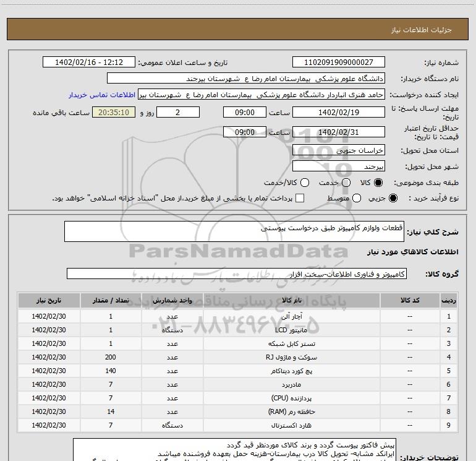The height and width of the screenshot is (461, 476).
Task: Click the response deadline hour 09:00 field
Action: pos(245,113)
